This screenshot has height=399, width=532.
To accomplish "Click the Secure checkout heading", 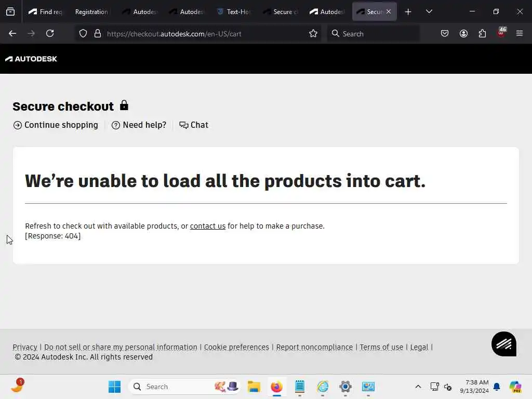I will tap(63, 107).
